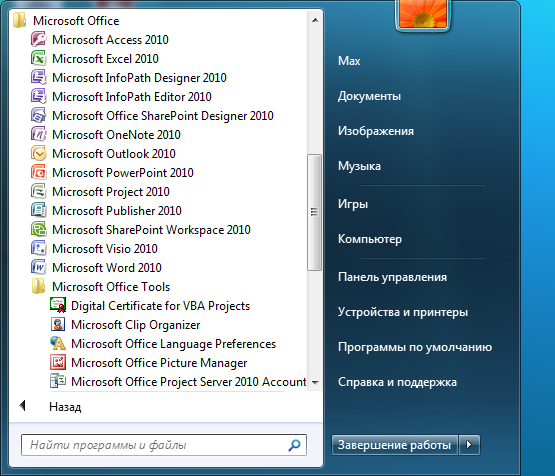
Task: Open Microsoft Word 2010 icon
Action: [x=38, y=267]
